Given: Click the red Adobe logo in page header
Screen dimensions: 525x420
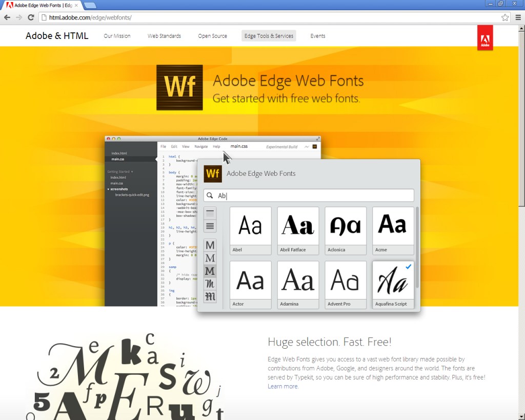Looking at the screenshot, I should coord(484,38).
